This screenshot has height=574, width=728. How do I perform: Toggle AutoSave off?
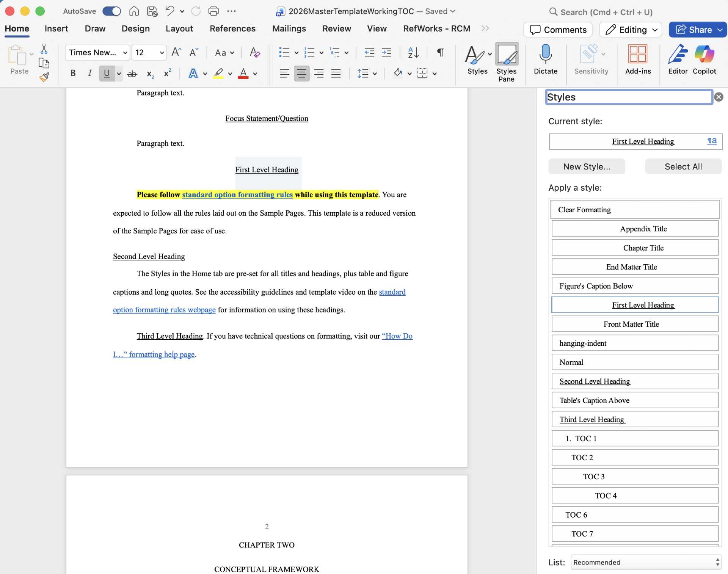(111, 11)
